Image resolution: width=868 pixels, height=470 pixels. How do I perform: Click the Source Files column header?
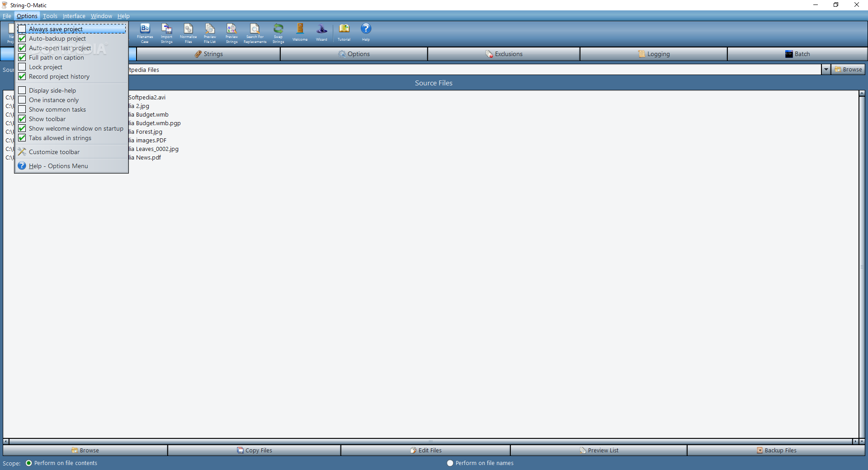434,83
